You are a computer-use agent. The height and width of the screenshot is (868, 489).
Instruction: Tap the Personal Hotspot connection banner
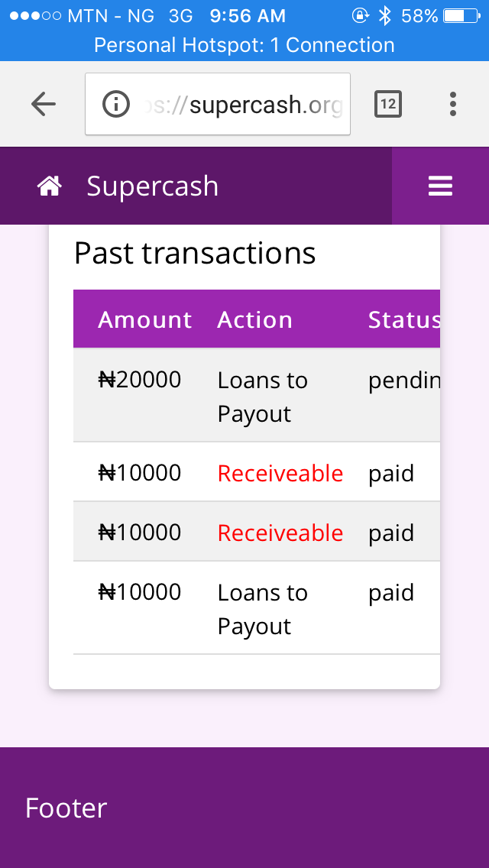(244, 45)
